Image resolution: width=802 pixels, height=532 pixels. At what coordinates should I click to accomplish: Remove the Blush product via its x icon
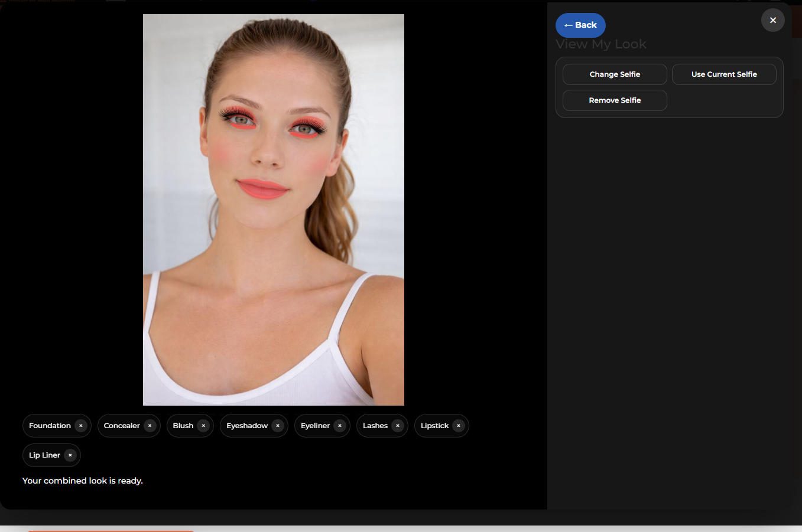coord(203,426)
